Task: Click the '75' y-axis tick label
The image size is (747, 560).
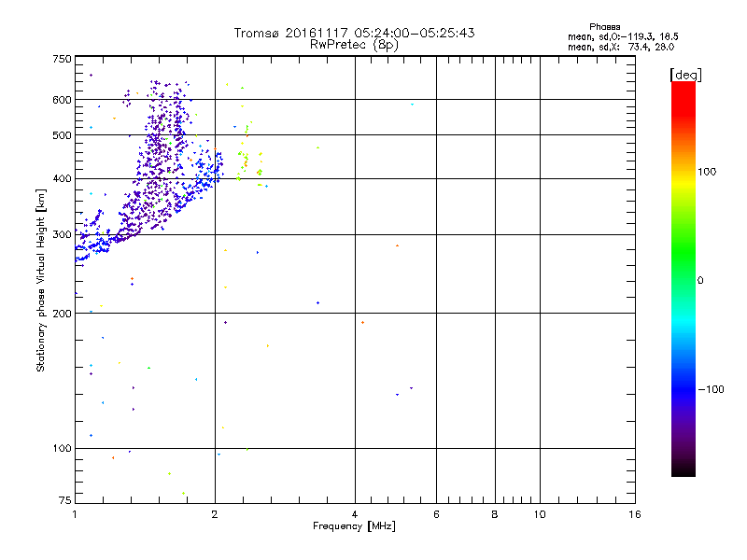Action: point(65,500)
